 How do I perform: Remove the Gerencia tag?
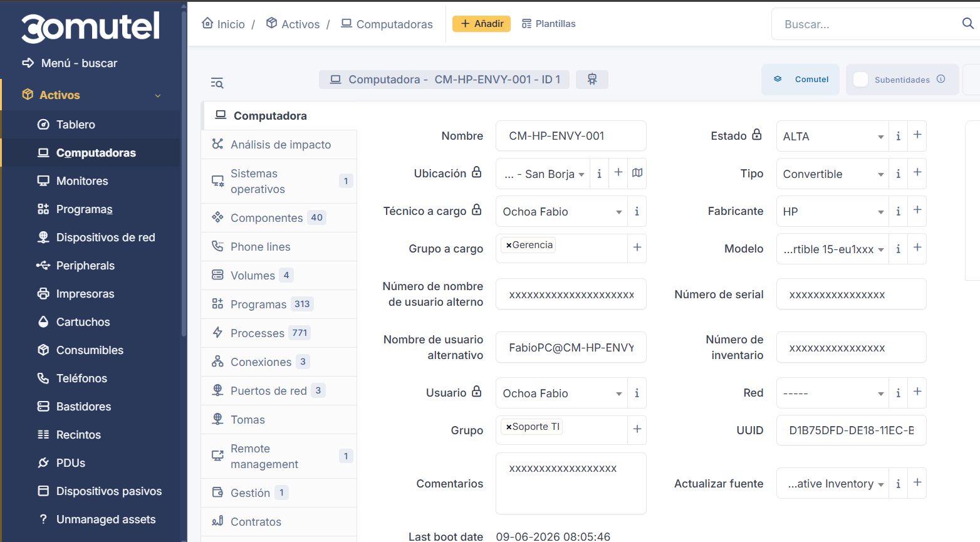click(x=509, y=245)
